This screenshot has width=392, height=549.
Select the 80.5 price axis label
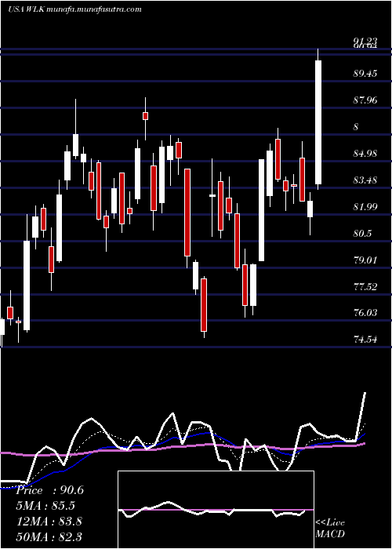click(x=362, y=234)
